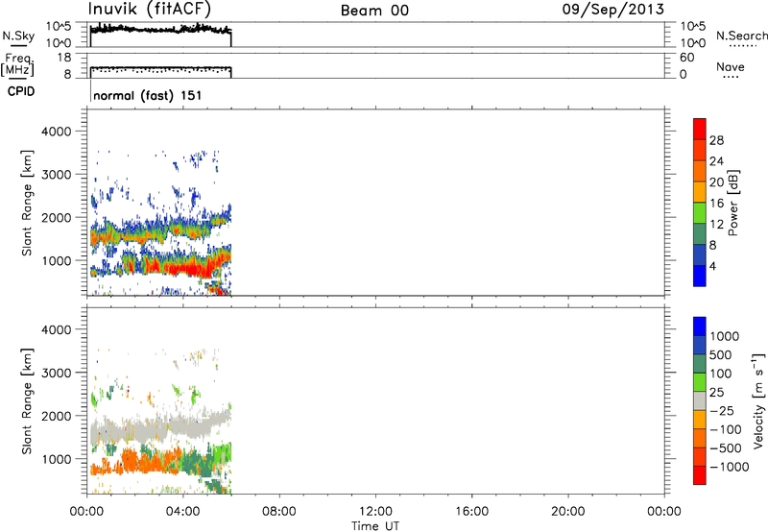Click the 'Velocity [m s-1]' colorbar title
The height and width of the screenshot is (532, 768).
pyautogui.click(x=758, y=400)
